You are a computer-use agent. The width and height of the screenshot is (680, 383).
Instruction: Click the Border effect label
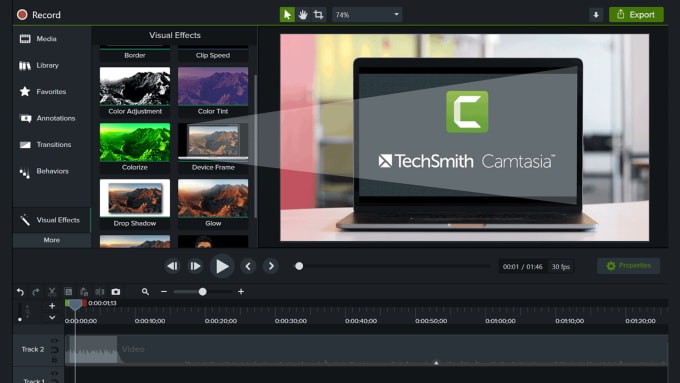pos(135,56)
